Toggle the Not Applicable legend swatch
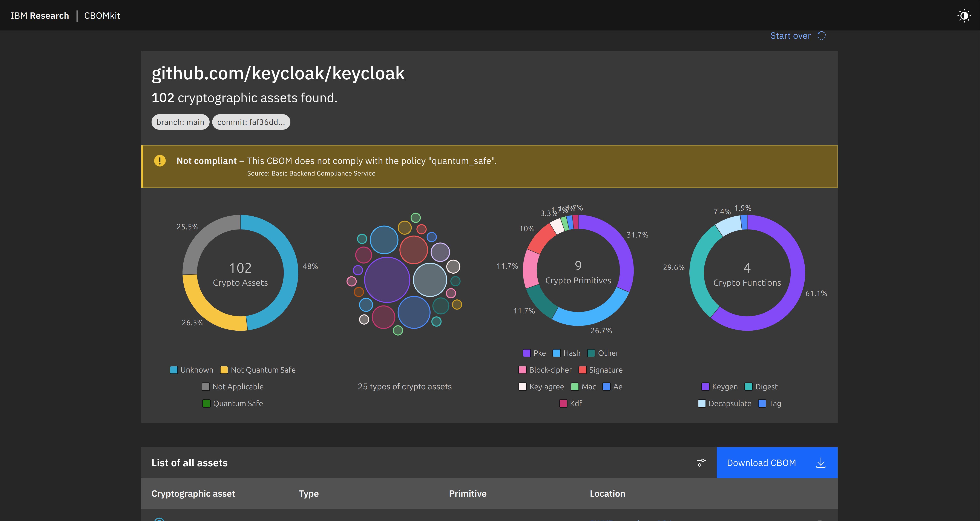The width and height of the screenshot is (980, 521). pyautogui.click(x=206, y=387)
